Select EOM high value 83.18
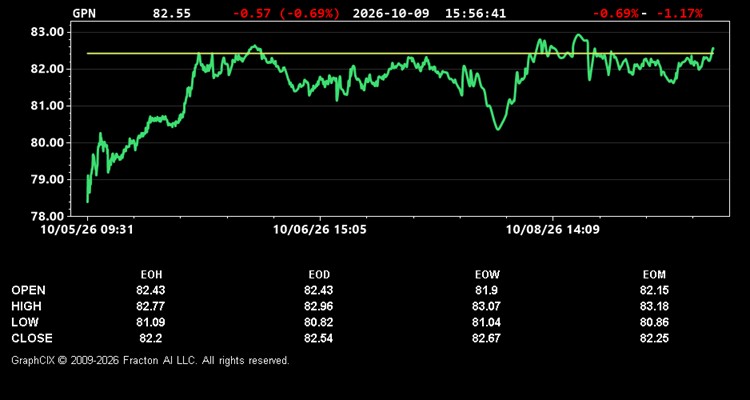This screenshot has width=750, height=400. (x=654, y=306)
